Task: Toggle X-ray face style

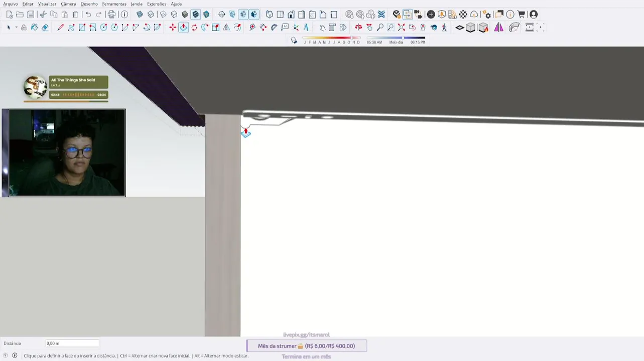Action: click(x=140, y=15)
